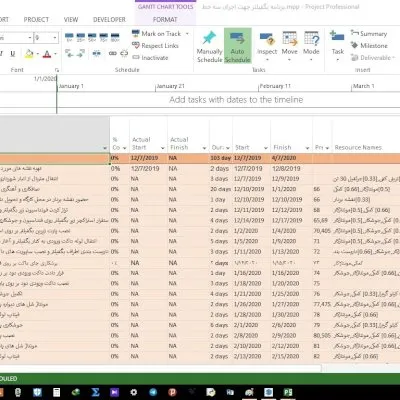Open the FORMAT ribbon tab
This screenshot has width=400, height=400.
pyautogui.click(x=165, y=20)
